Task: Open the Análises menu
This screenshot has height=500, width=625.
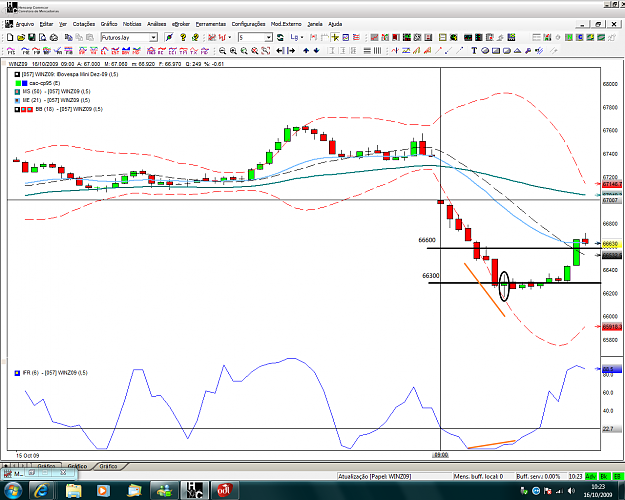Action: 156,24
